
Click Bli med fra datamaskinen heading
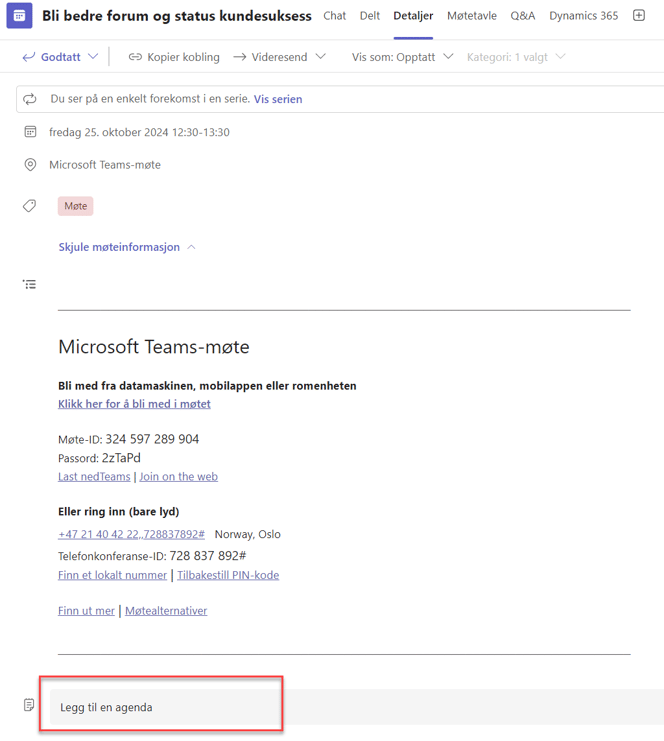[207, 386]
